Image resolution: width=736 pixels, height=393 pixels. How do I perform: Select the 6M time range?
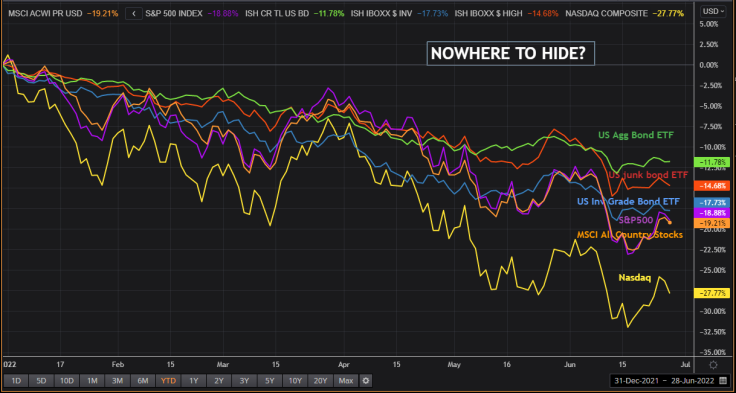(143, 380)
